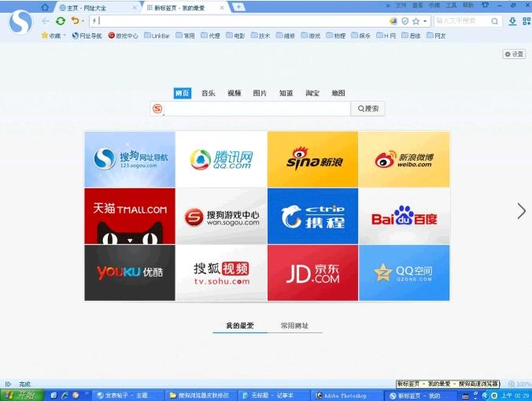Go to next tile page with right chevron
The width and height of the screenshot is (532, 401).
522,211
